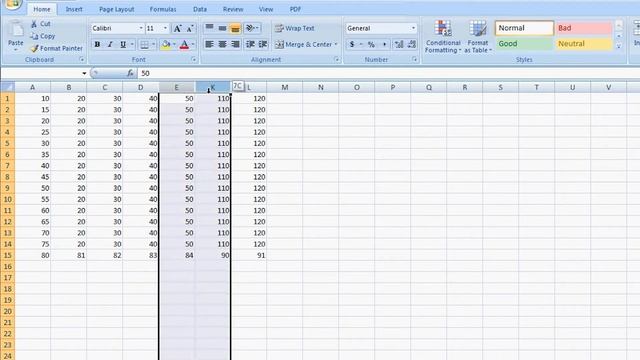Image resolution: width=640 pixels, height=360 pixels.
Task: Toggle Italic formatting
Action: (x=110, y=44)
